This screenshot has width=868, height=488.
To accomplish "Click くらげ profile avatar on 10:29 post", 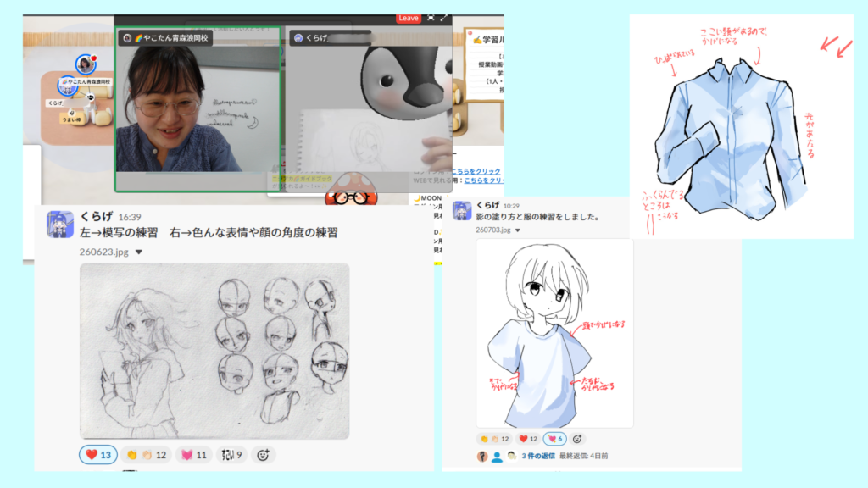I will click(462, 211).
